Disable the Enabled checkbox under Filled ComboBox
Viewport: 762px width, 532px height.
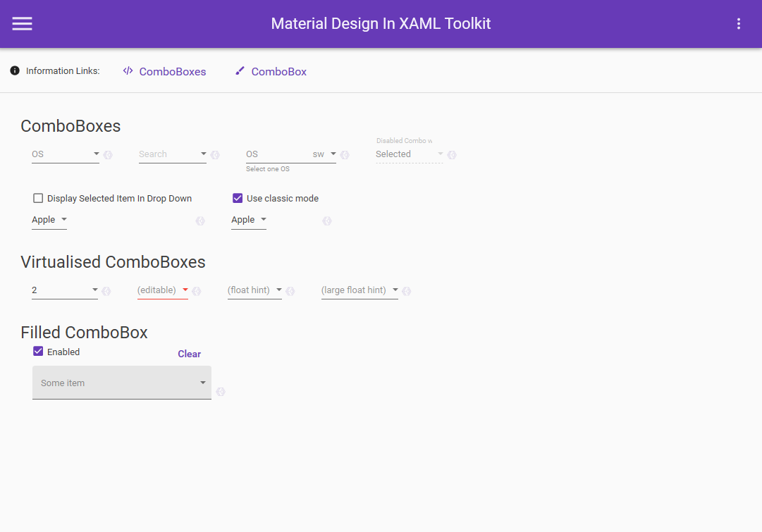tap(37, 351)
